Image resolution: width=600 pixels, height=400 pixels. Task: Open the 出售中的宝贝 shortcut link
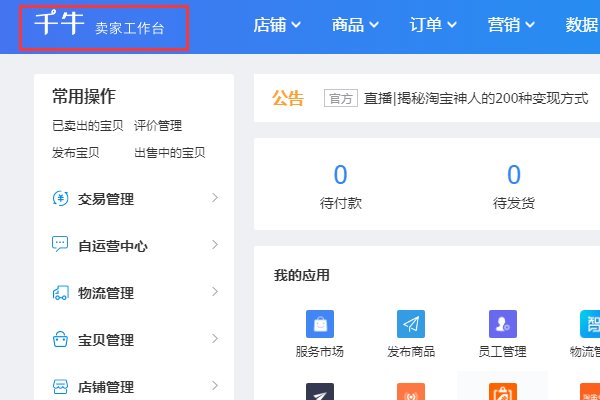pyautogui.click(x=170, y=153)
